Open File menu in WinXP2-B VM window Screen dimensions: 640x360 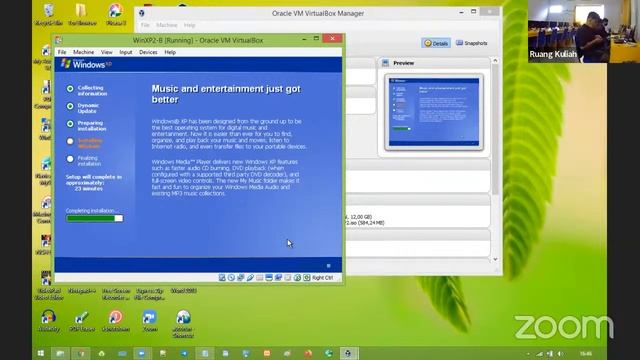(62, 52)
